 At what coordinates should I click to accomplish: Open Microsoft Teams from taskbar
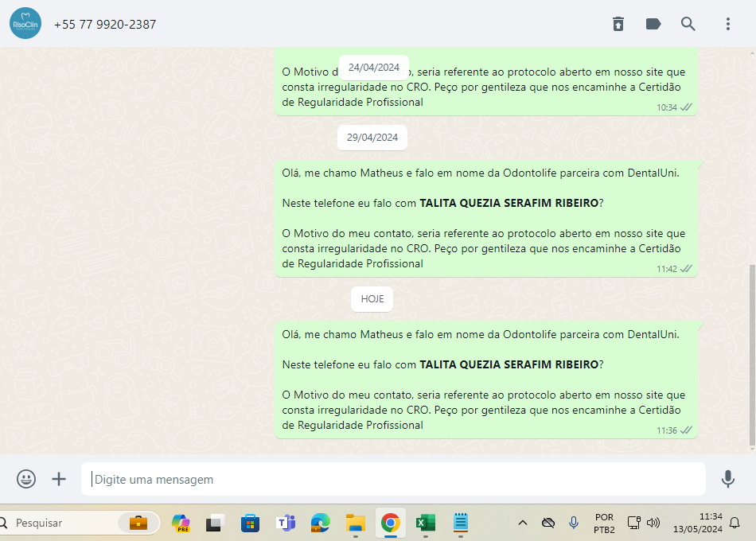point(286,523)
